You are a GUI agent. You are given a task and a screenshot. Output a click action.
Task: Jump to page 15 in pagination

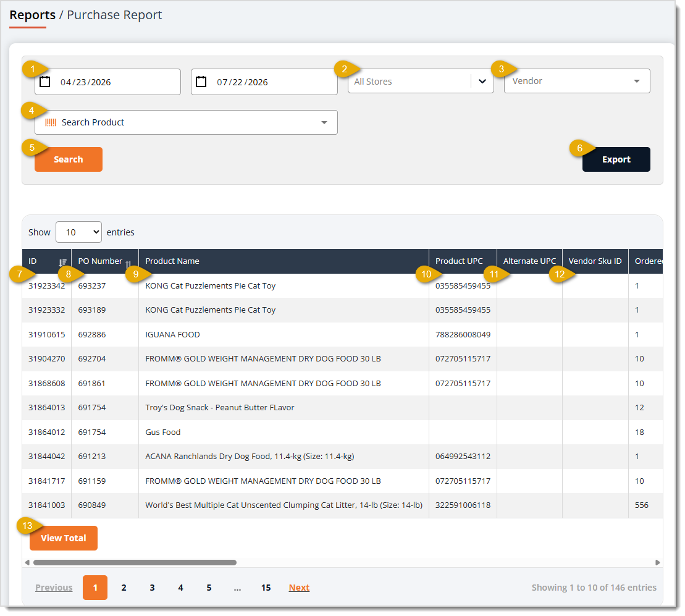[x=266, y=588]
